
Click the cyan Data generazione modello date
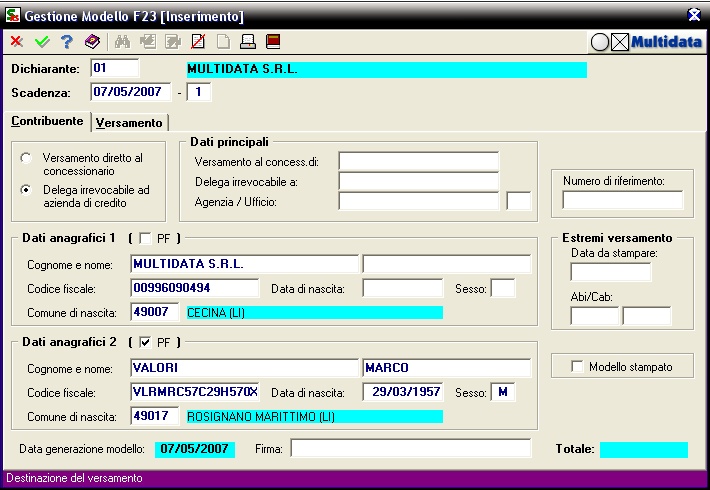[195, 449]
